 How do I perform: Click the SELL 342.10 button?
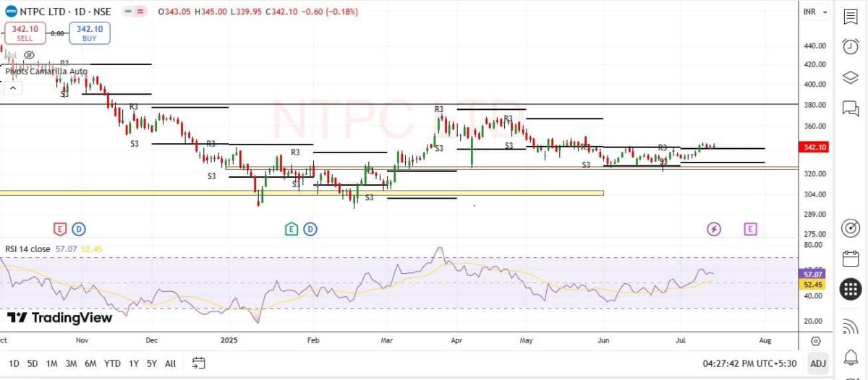25,33
